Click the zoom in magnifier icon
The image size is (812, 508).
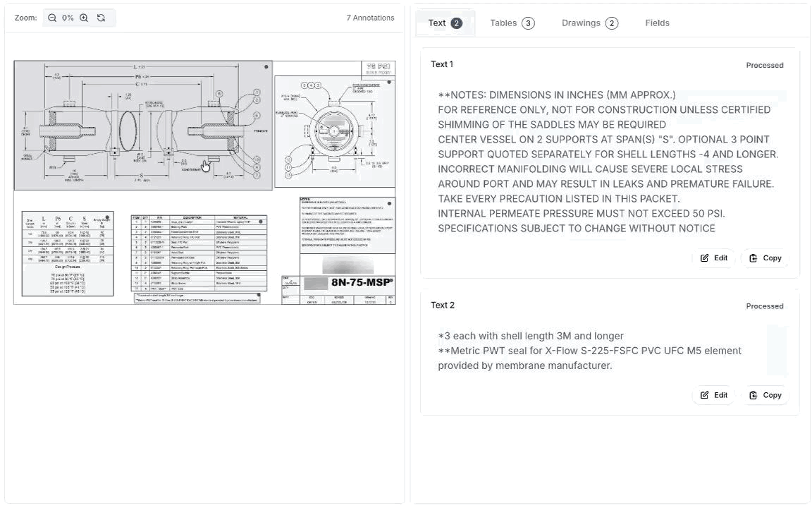click(84, 18)
